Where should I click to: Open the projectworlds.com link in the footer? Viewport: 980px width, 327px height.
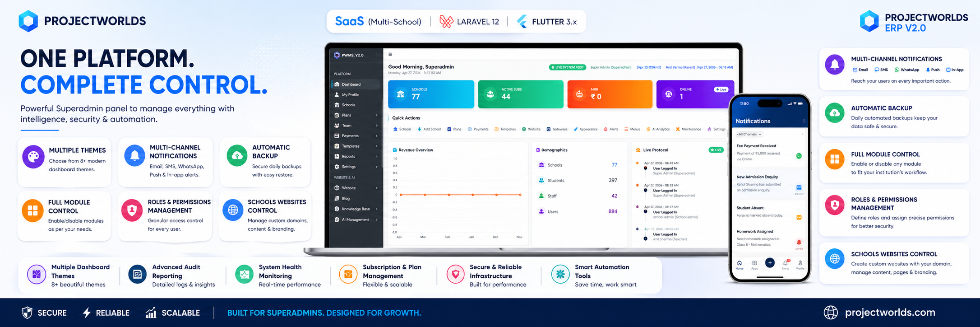click(890, 313)
